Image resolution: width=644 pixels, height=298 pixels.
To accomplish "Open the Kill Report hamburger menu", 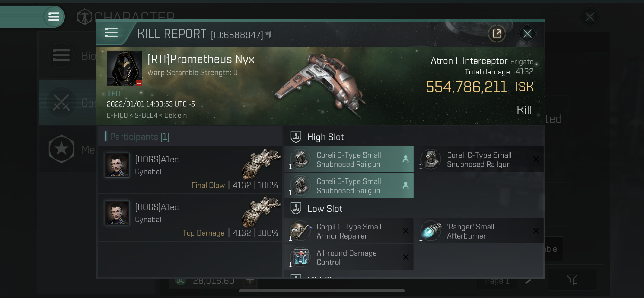I will coord(111,33).
